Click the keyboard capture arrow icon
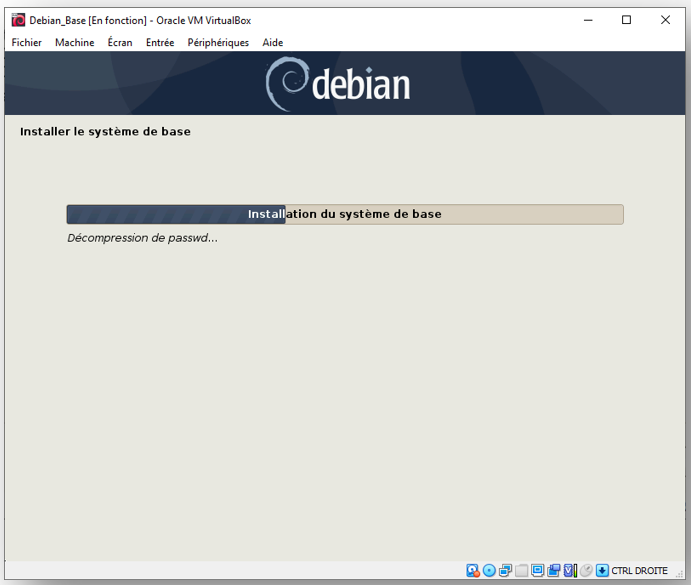Image resolution: width=691 pixels, height=585 pixels. click(602, 570)
